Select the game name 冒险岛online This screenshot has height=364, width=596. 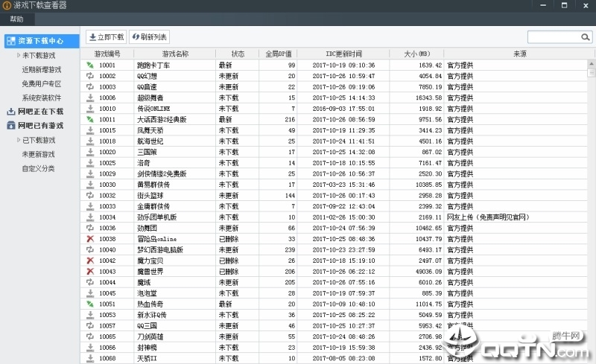[x=156, y=239]
